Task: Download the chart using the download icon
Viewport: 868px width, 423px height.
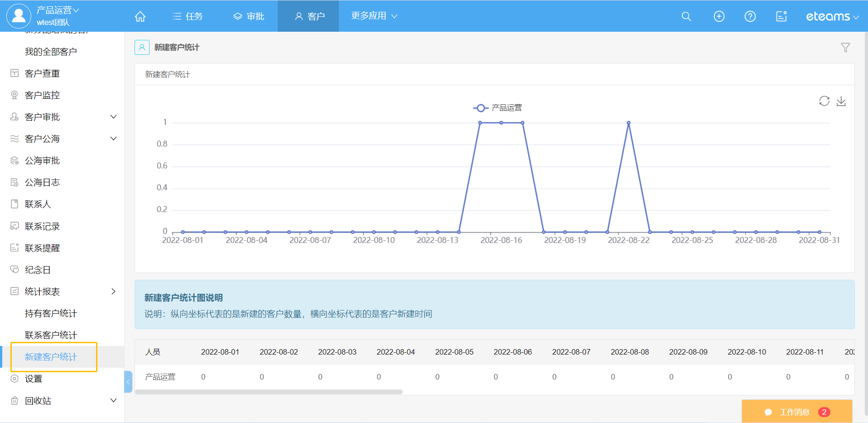Action: tap(841, 101)
